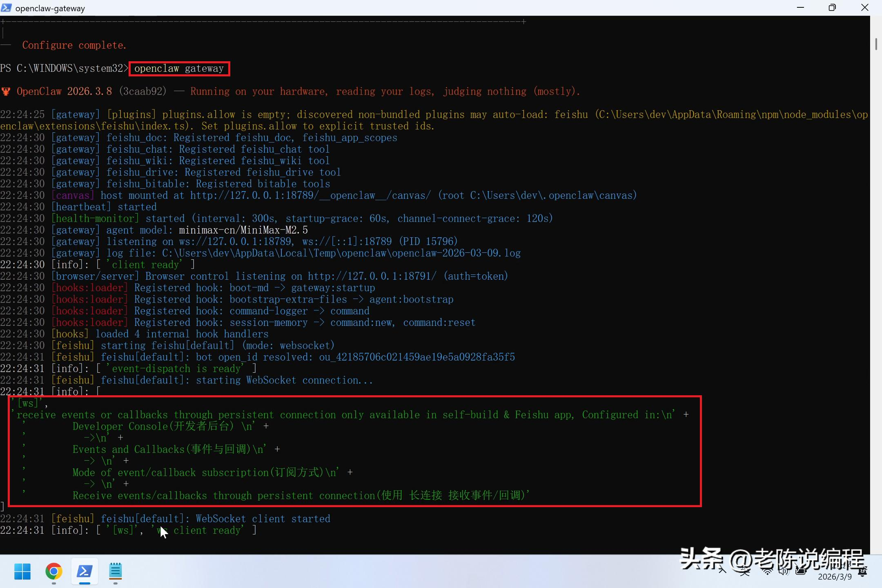Click the highlighted openclaw gateway command
Image resolution: width=882 pixels, height=588 pixels.
point(179,69)
